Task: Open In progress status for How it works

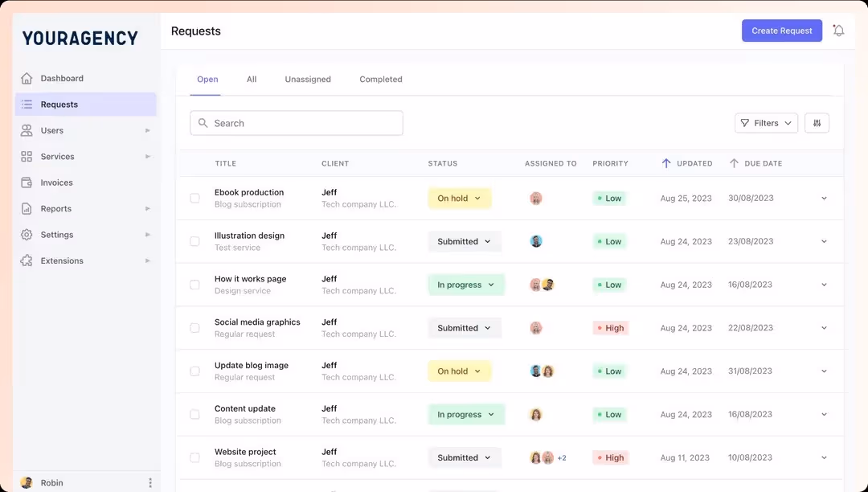Action: point(466,285)
